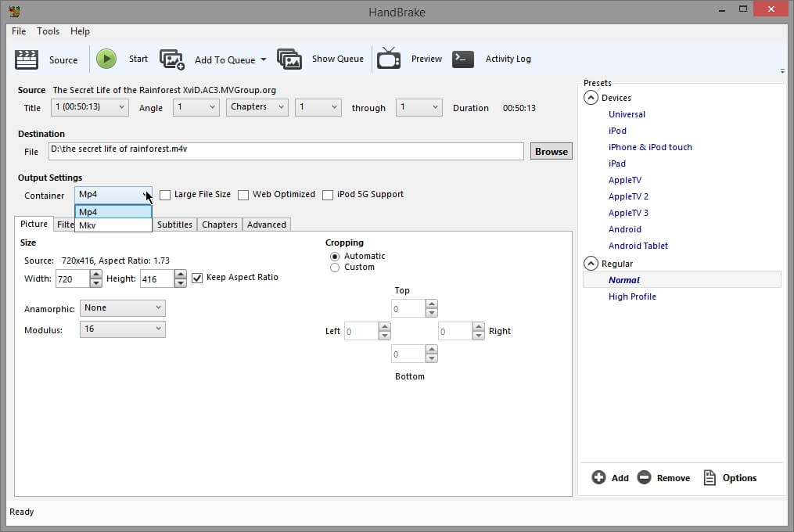Select the AppleTV 2 preset
794x532 pixels.
click(628, 196)
